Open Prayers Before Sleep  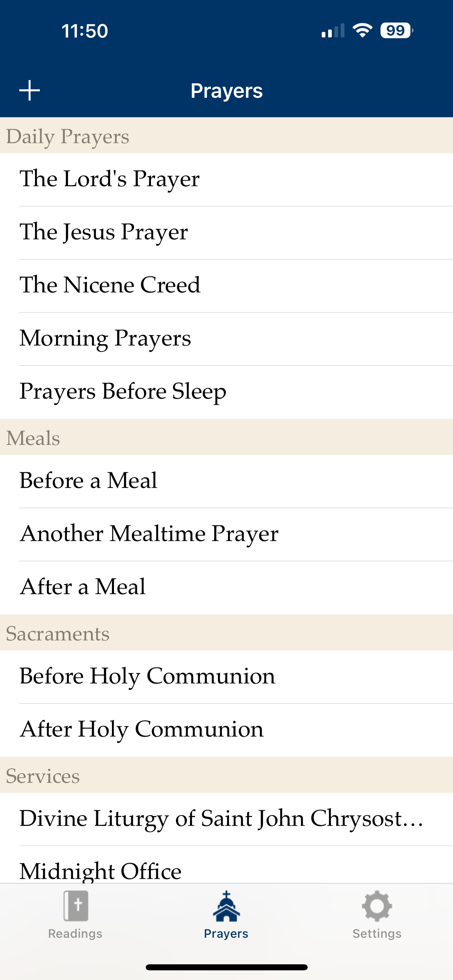[x=123, y=391]
